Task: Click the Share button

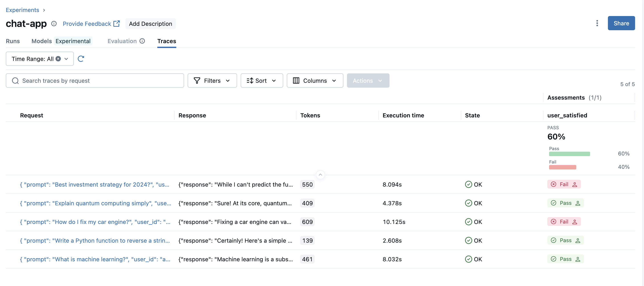Action: point(621,23)
